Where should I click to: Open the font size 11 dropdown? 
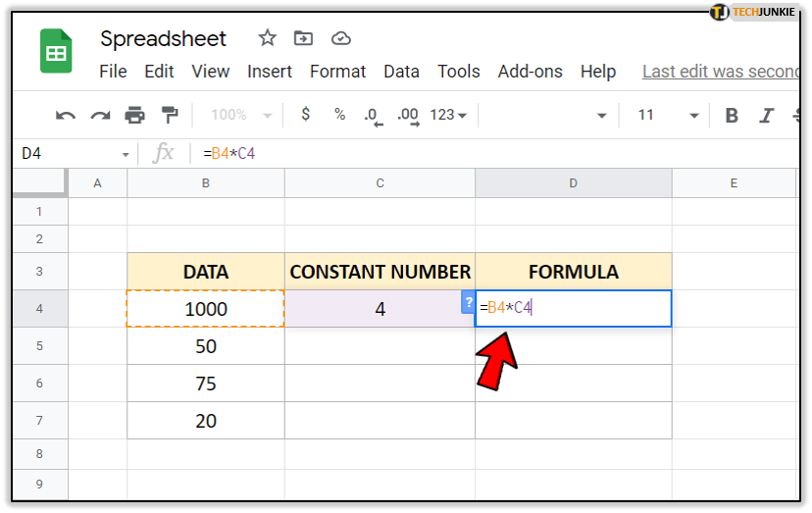[668, 115]
